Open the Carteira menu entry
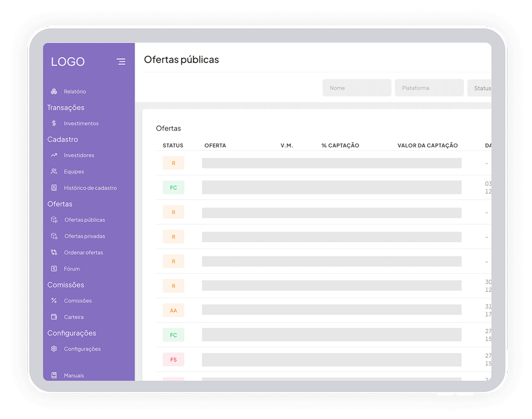 click(x=74, y=317)
